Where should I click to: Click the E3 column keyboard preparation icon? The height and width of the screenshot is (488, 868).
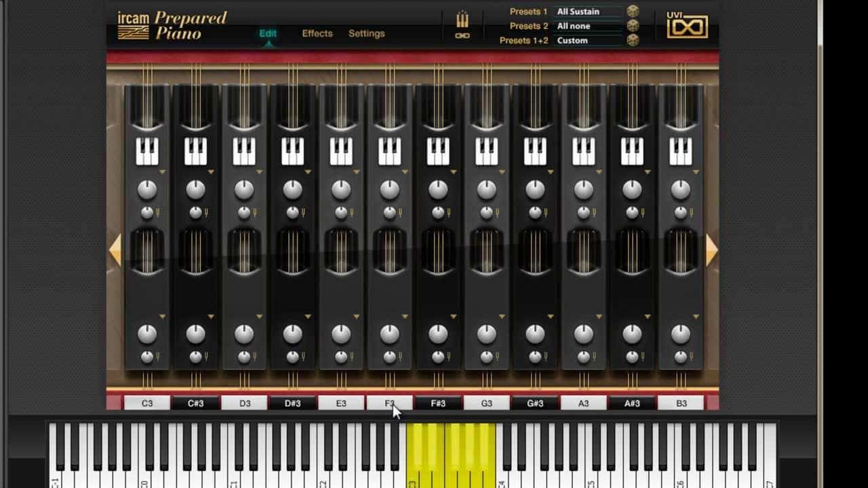[x=341, y=152]
